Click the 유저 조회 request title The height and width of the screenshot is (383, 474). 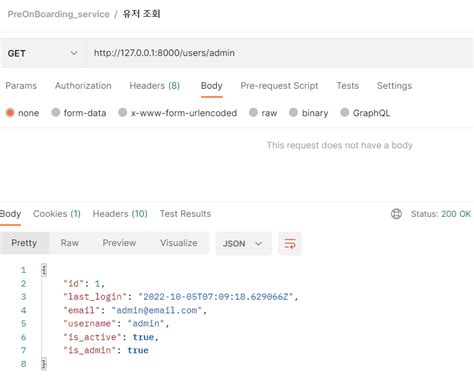(141, 14)
